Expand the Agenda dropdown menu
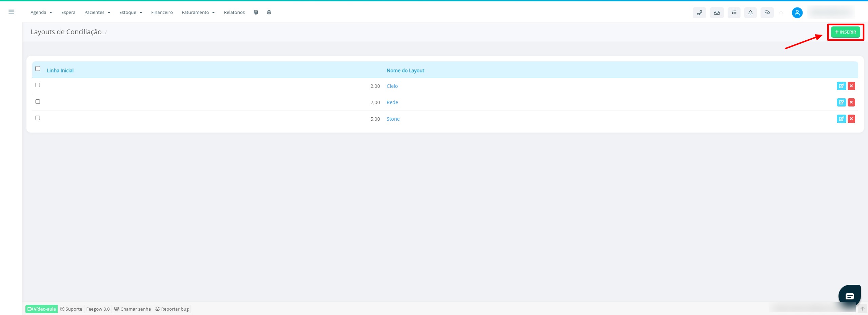868x315 pixels. pyautogui.click(x=41, y=13)
